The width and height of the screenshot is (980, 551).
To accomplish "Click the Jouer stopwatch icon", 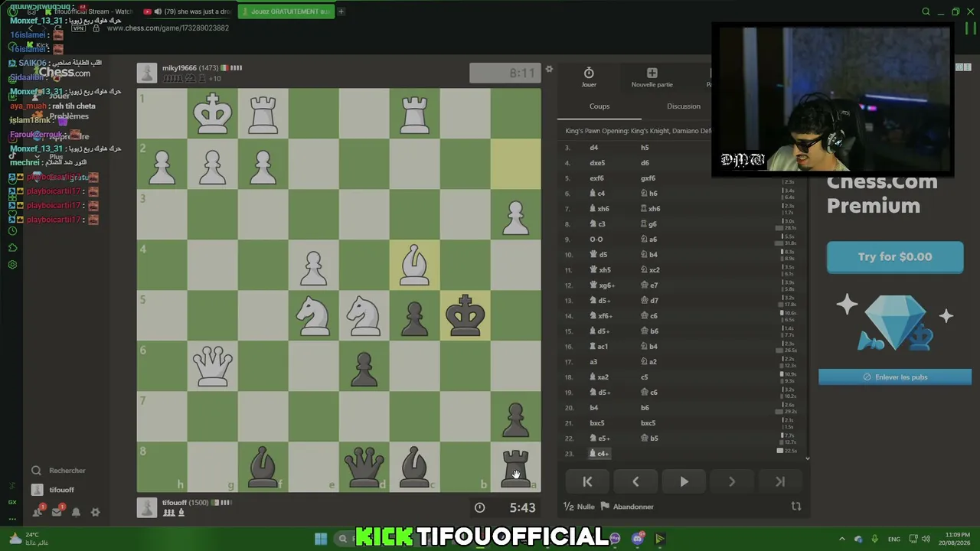I will (589, 73).
